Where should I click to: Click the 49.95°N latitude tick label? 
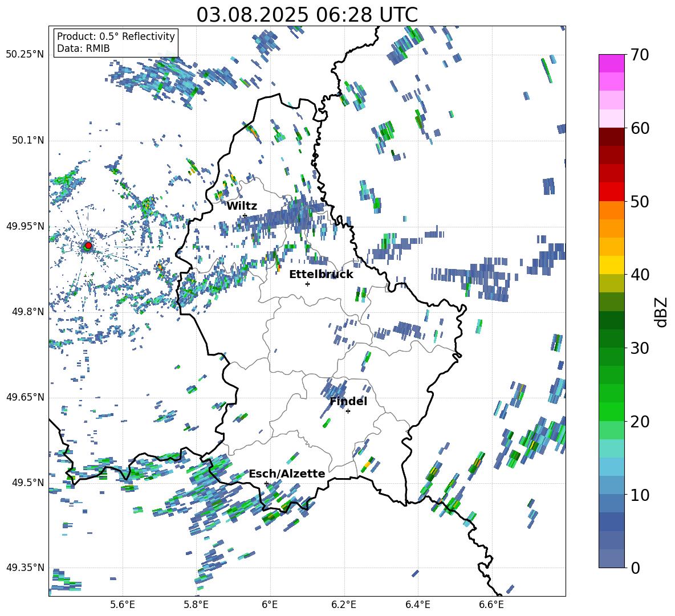25,226
